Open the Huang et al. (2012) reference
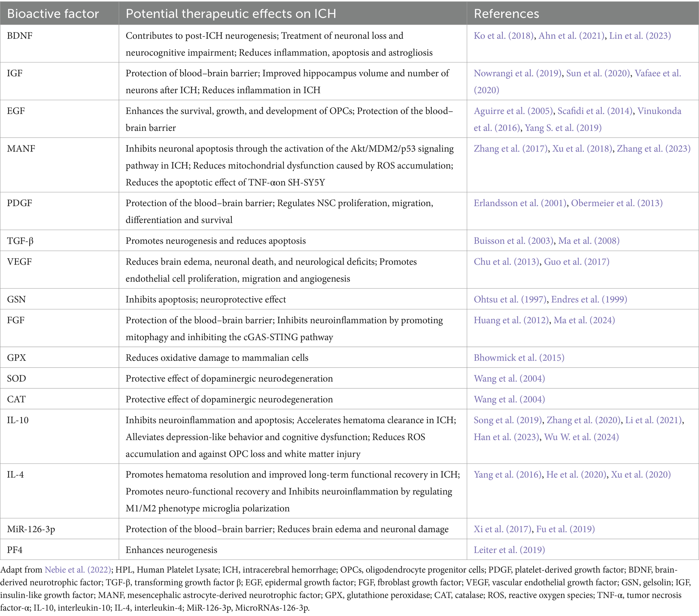Viewport: 699px width, 616px height. coord(511,320)
